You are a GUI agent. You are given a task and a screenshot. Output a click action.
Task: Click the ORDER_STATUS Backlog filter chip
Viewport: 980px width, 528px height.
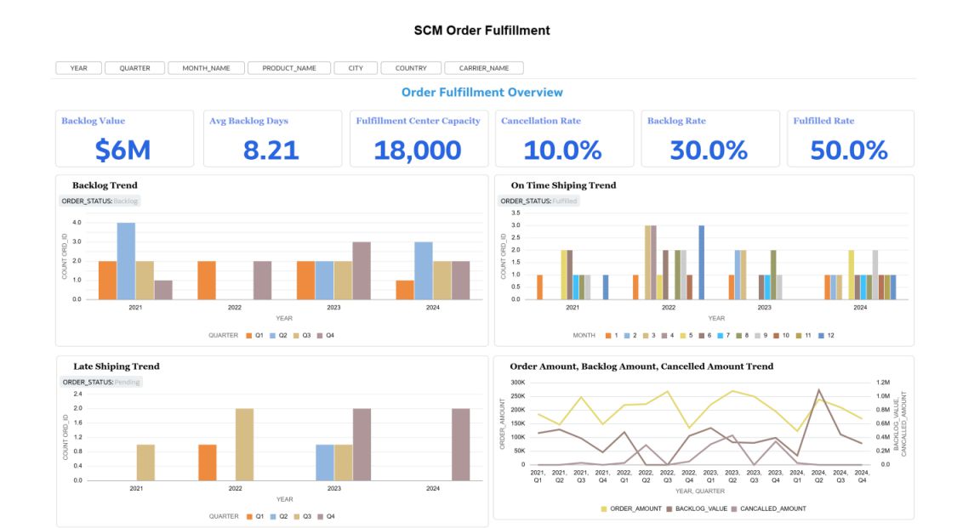click(100, 202)
